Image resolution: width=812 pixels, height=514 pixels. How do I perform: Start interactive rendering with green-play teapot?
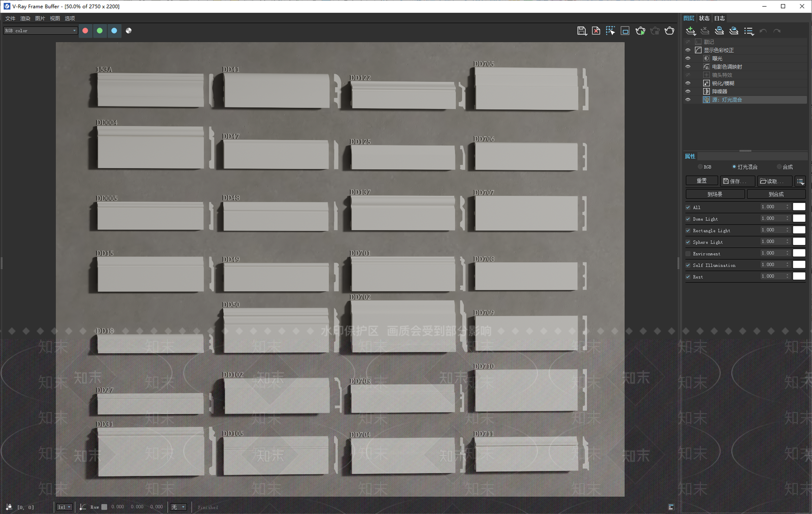pyautogui.click(x=640, y=31)
